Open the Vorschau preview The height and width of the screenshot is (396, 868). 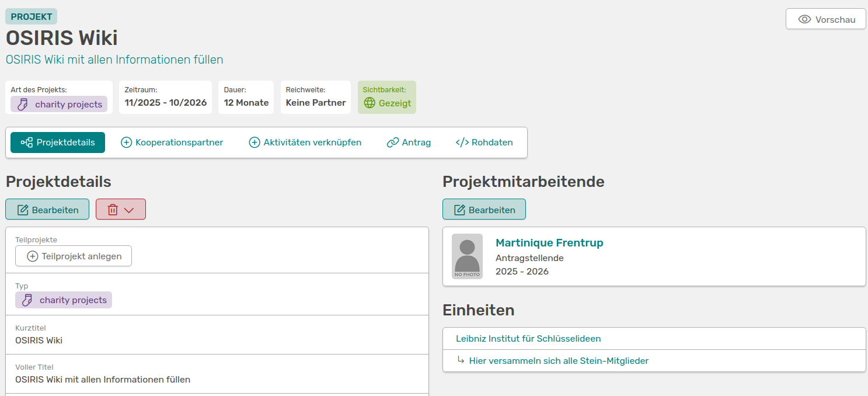825,19
